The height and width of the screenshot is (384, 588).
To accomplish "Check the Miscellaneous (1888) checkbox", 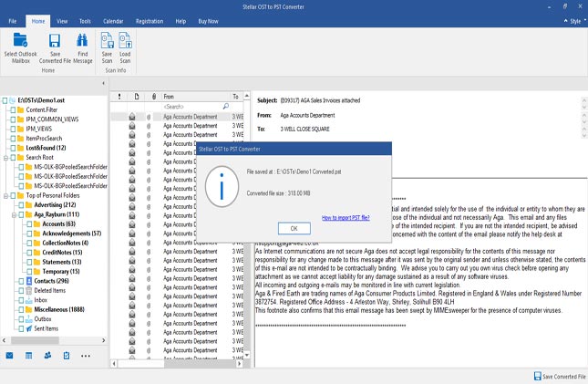I will tap(21, 310).
